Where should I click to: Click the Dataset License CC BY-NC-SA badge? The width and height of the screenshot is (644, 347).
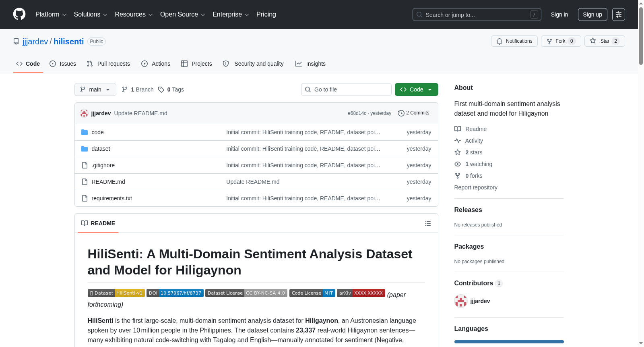click(246, 293)
